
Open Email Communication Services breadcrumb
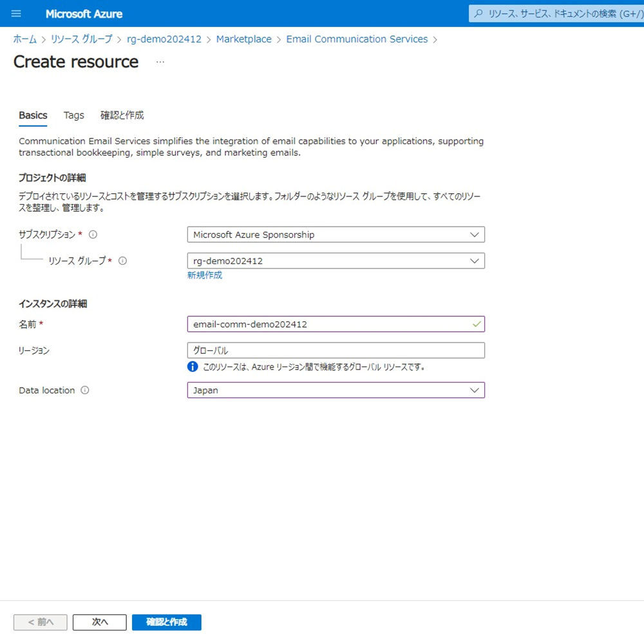357,39
